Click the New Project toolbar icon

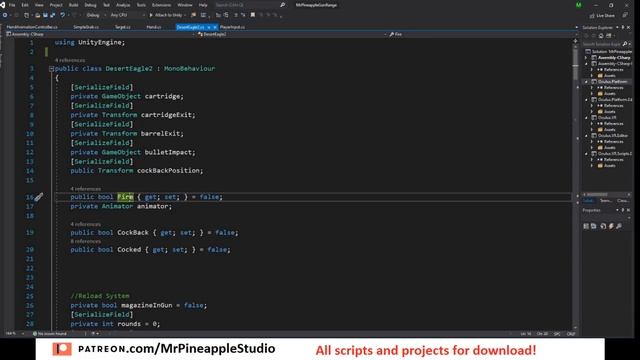point(27,15)
